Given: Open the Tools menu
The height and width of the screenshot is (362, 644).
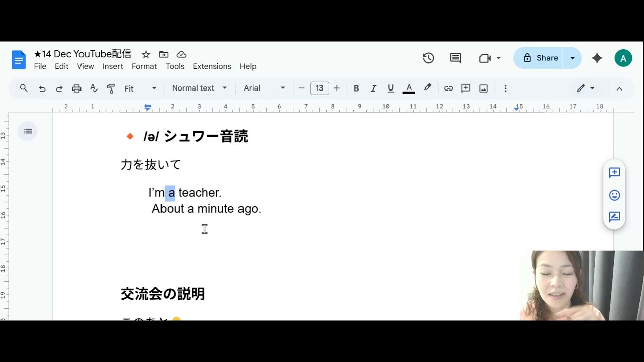Looking at the screenshot, I should [175, 66].
